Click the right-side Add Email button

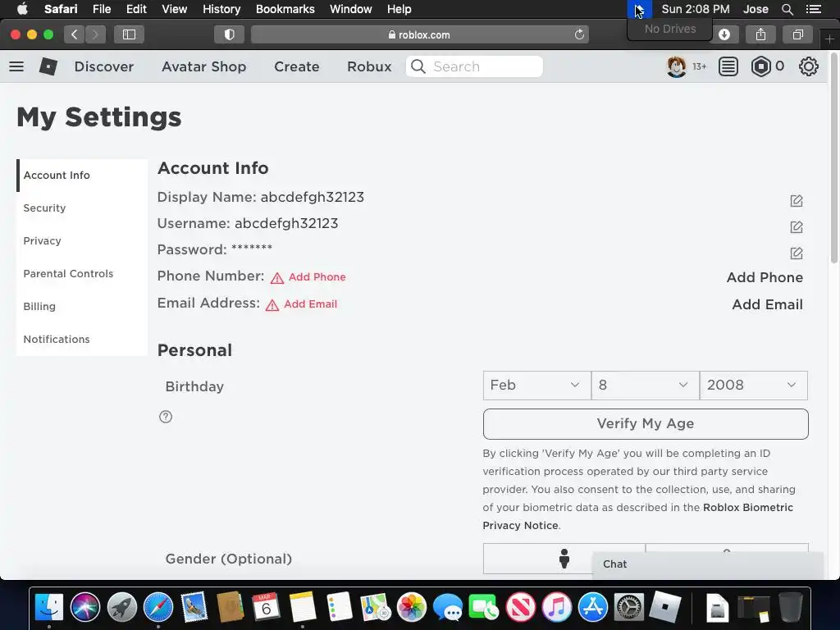[767, 304]
